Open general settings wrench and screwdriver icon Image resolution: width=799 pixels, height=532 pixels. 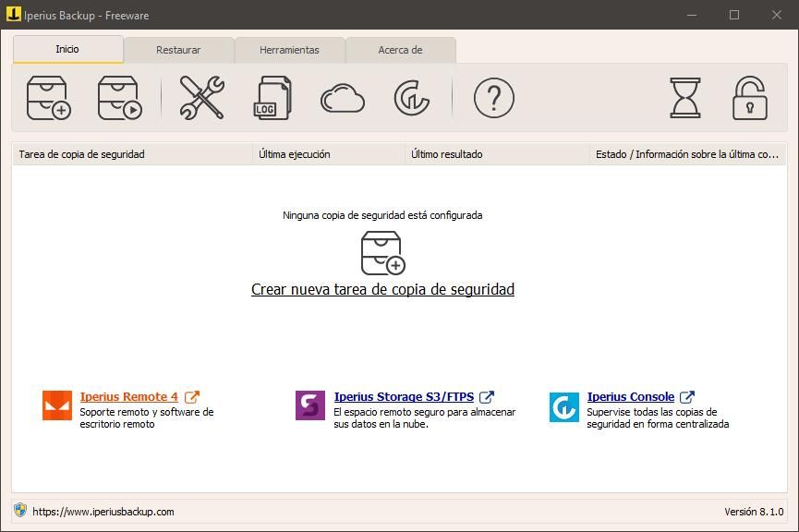click(x=201, y=98)
